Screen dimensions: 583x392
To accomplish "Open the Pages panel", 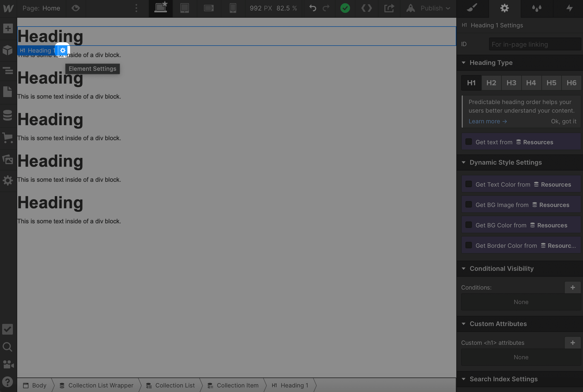I will click(8, 92).
